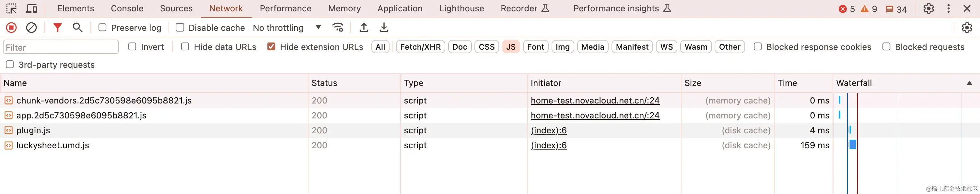
Task: Click into the Filter text field
Action: click(61, 47)
